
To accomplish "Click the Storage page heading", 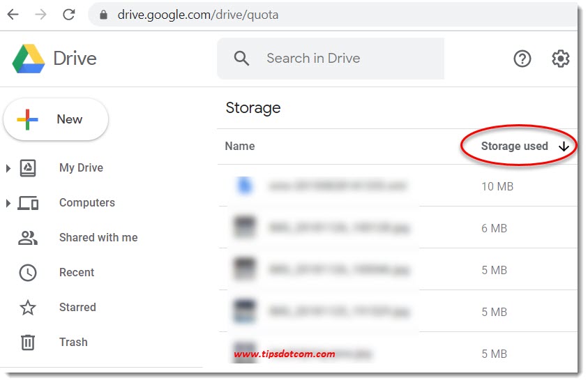I will click(252, 108).
